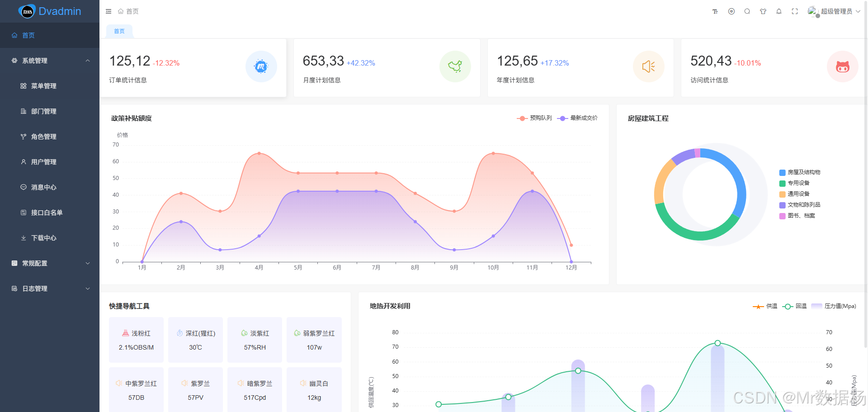Click the Dvadmin logo
868x412 pixels.
click(50, 11)
